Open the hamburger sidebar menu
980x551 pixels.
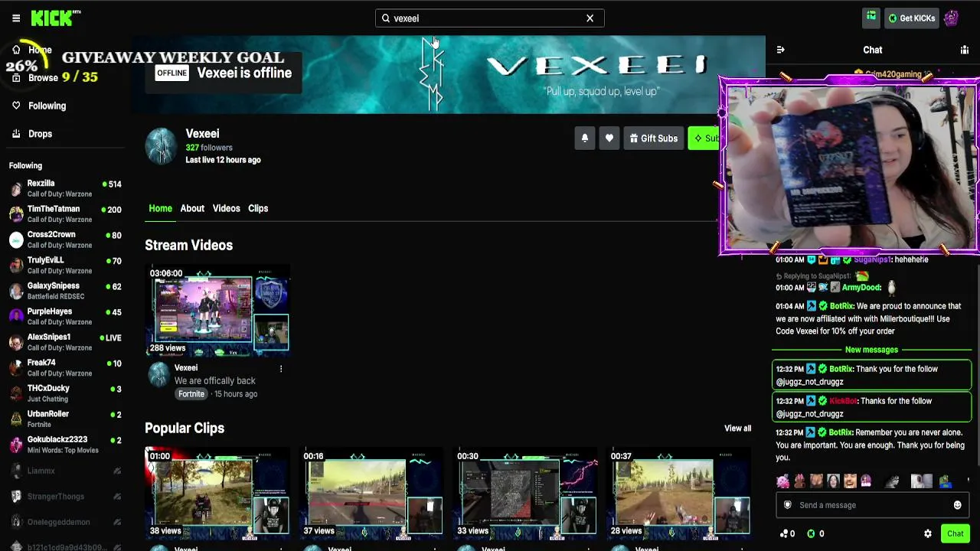pos(16,18)
